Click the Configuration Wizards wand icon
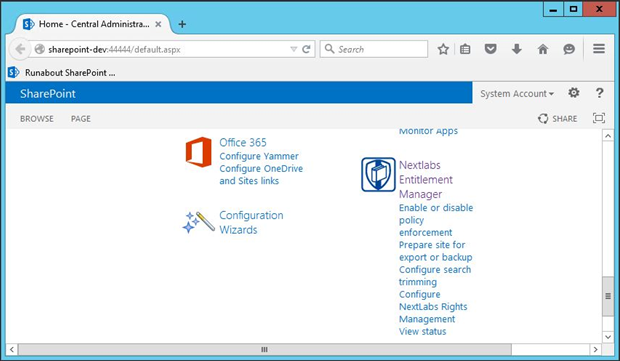Viewport: 620px width, 361px height. [198, 222]
